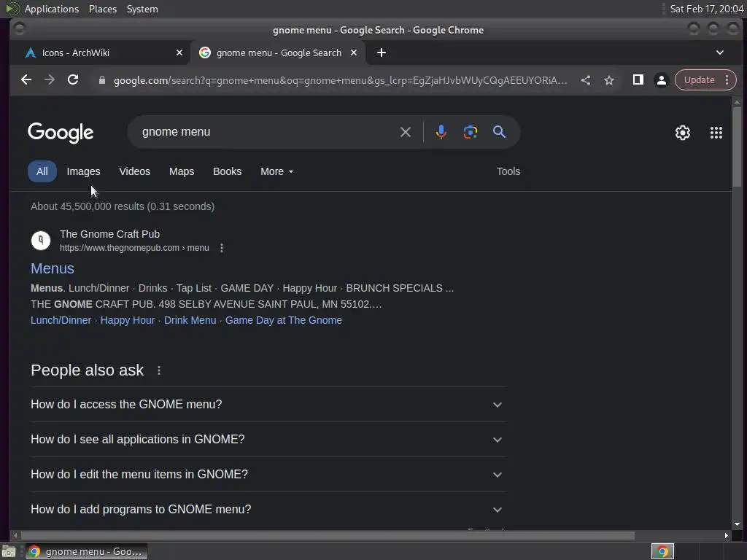
Task: Open the Google apps grid
Action: coord(716,133)
